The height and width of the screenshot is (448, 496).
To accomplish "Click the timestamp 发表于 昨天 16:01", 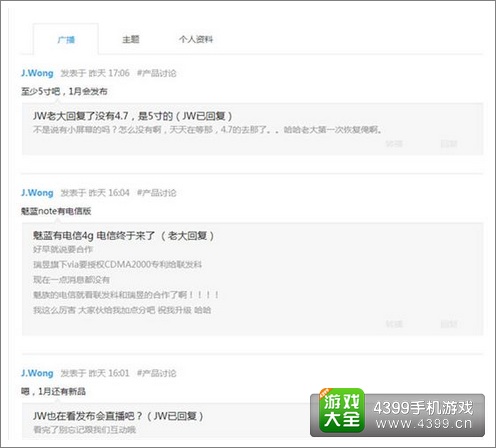I will 95,373.
